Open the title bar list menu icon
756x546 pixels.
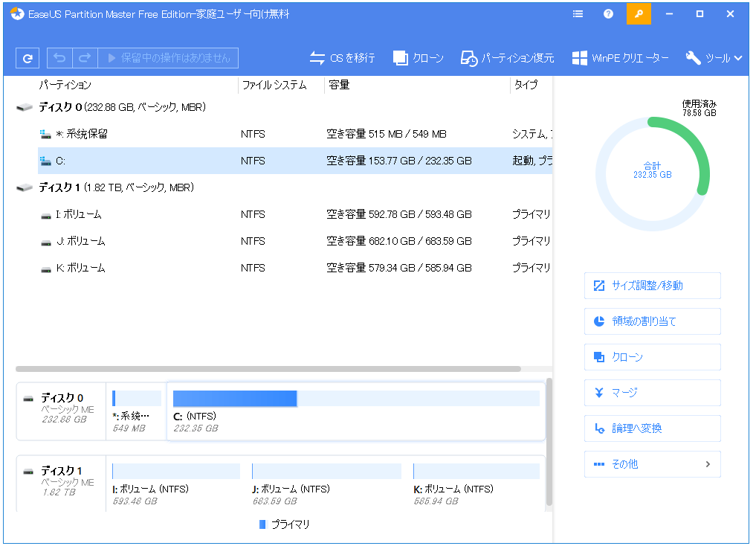[x=578, y=13]
